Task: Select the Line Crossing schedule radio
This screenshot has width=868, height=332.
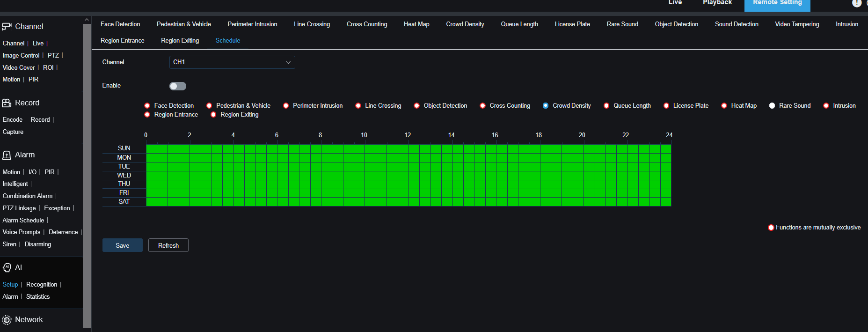Action: [x=358, y=106]
